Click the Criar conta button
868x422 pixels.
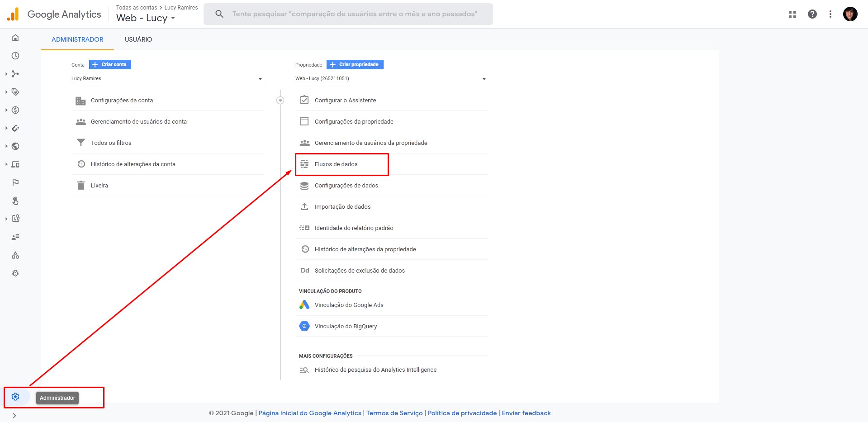point(110,64)
